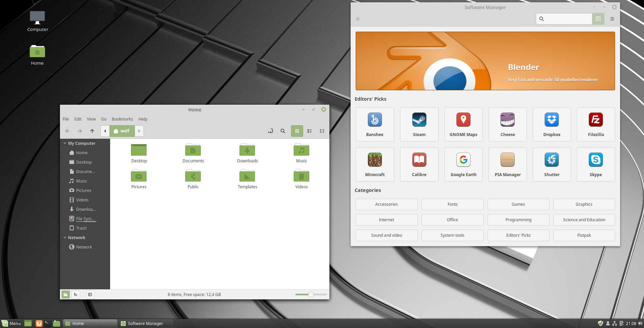644x328 pixels.
Task: Select the GNOME Maps tile
Action: pos(463,124)
